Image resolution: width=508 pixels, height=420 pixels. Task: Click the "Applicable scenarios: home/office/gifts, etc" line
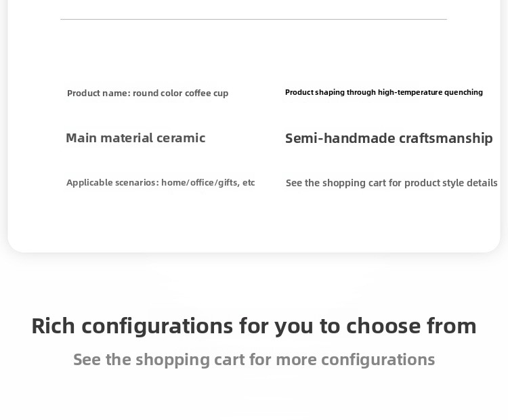161,182
